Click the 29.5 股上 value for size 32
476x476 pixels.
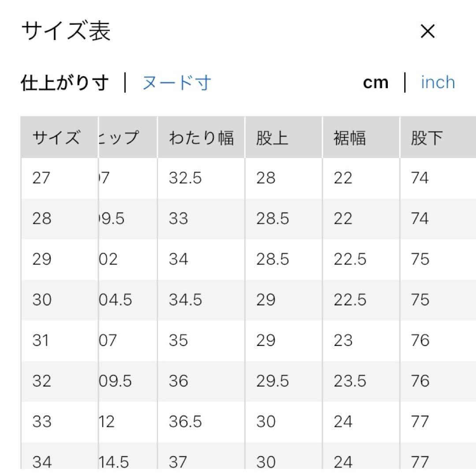(272, 381)
